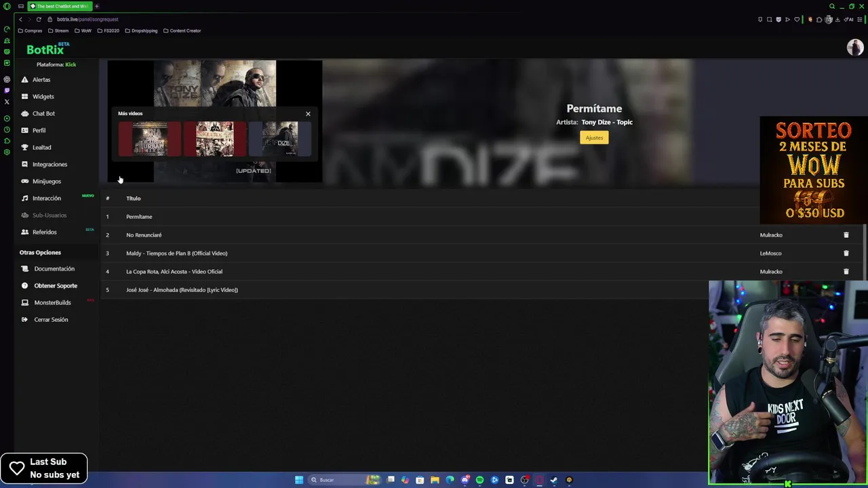Click the snapshot icon in browser toolbar
Image resolution: width=868 pixels, height=488 pixels.
pyautogui.click(x=769, y=20)
